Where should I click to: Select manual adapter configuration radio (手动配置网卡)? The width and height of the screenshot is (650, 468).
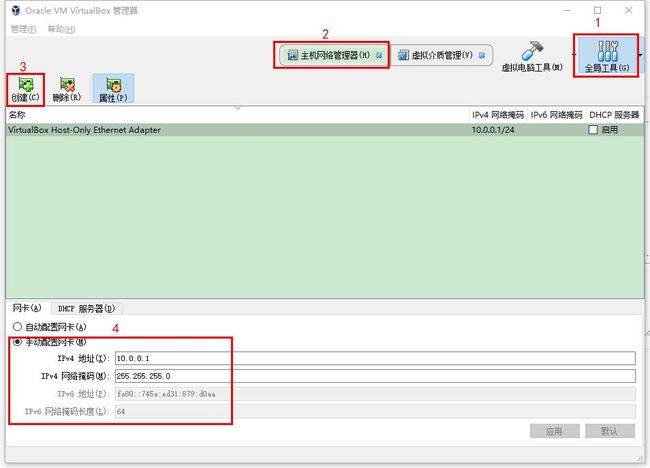click(17, 342)
